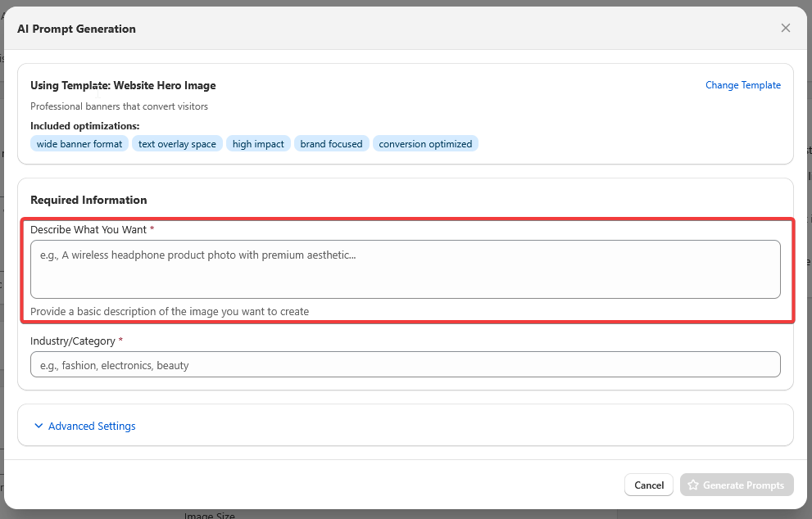Click the Change Template link

(x=742, y=85)
